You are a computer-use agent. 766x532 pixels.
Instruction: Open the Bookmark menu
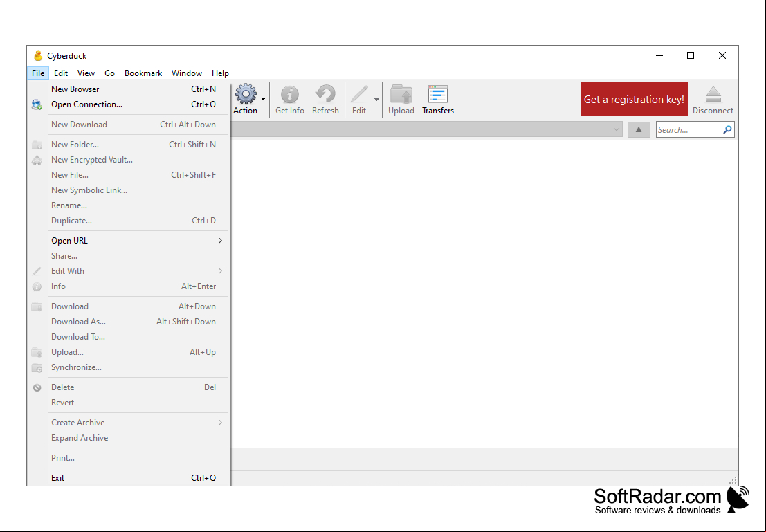pyautogui.click(x=143, y=73)
